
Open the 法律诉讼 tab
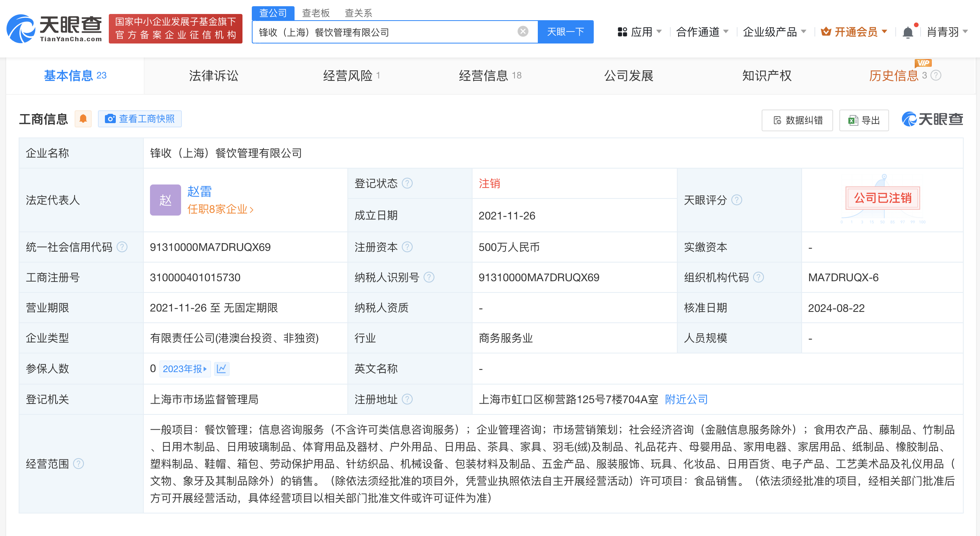(x=212, y=76)
